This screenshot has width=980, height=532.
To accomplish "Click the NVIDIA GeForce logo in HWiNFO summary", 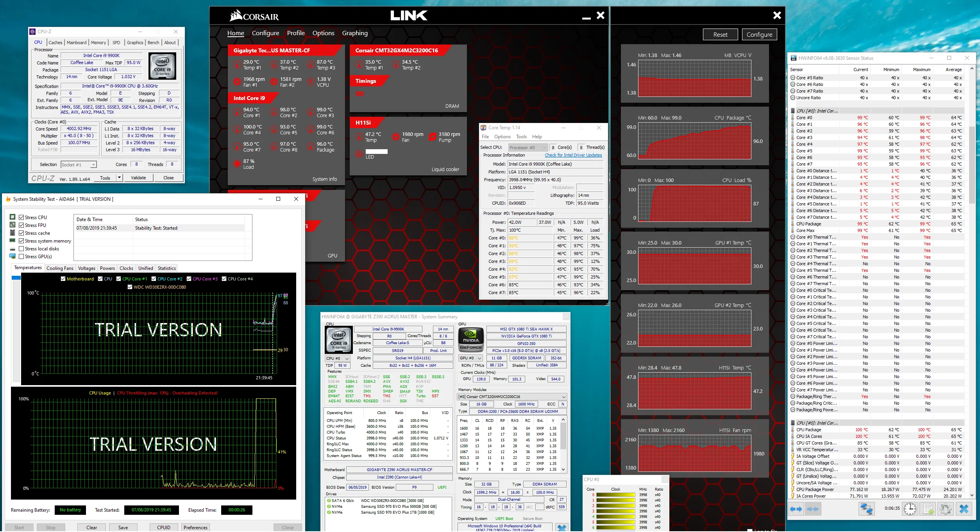I will [x=471, y=339].
